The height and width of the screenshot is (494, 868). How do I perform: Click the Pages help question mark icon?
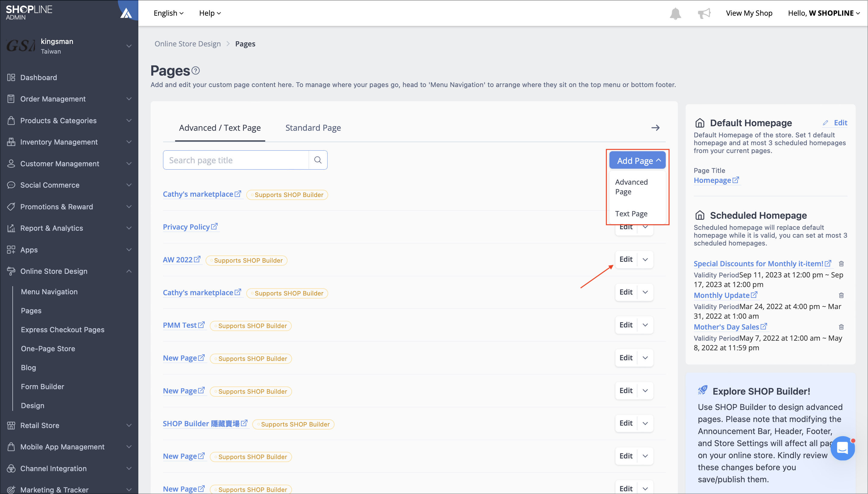click(196, 70)
